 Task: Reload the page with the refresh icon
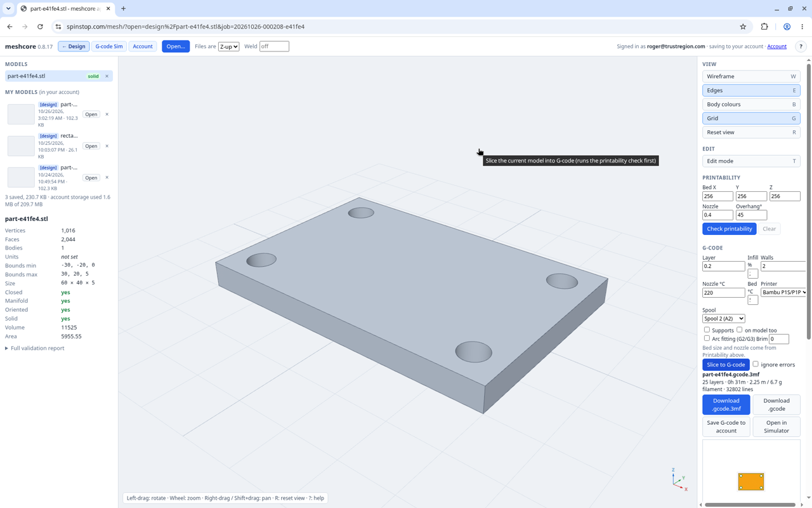coord(40,27)
